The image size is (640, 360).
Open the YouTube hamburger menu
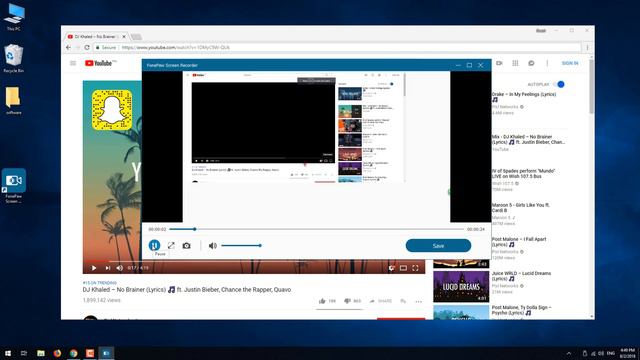tap(73, 63)
